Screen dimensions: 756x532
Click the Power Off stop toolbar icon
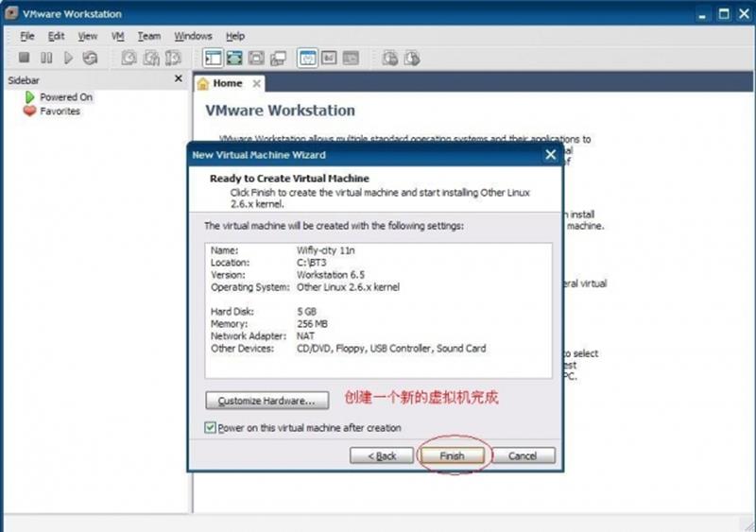[25, 58]
